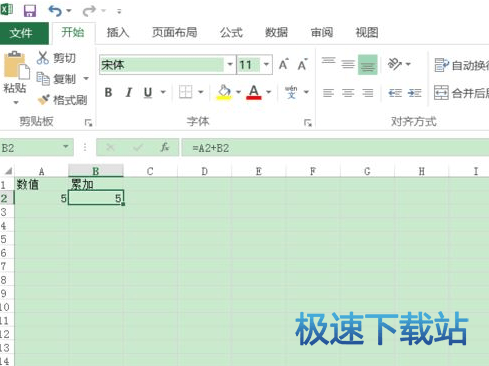Viewport: 489px width, 366px height.
Task: Expand the Paste options arrow
Action: (16, 102)
